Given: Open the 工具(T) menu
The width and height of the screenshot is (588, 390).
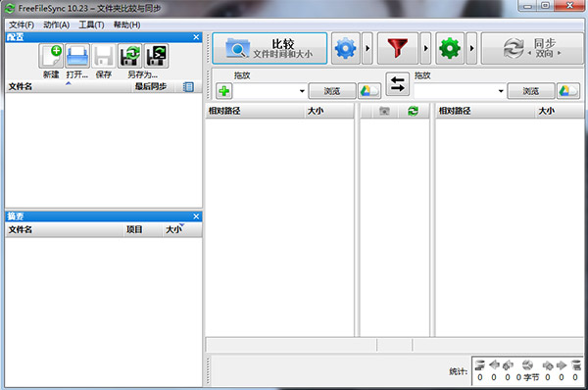Looking at the screenshot, I should [91, 24].
